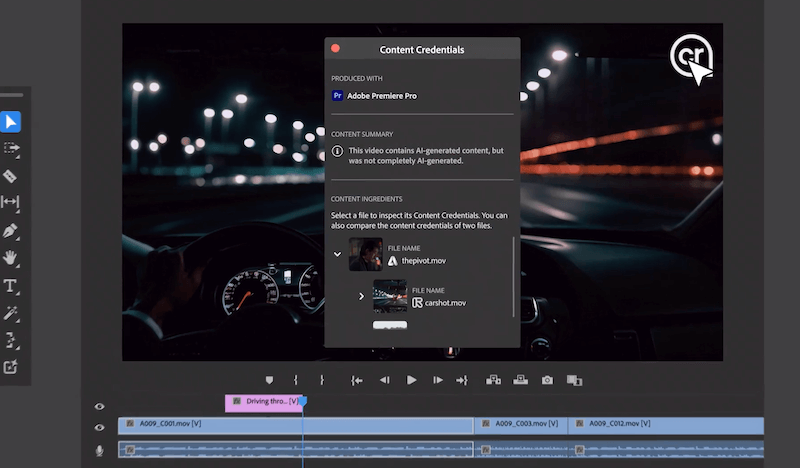Click the ingredients list scrollbar
Image resolution: width=800 pixels, height=468 pixels.
coord(513,277)
